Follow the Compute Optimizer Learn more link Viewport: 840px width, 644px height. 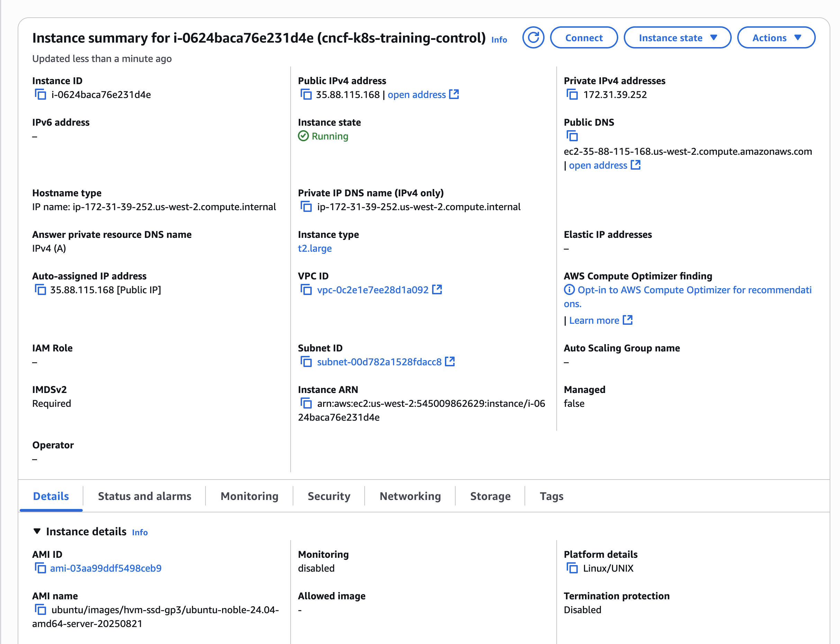click(x=594, y=320)
